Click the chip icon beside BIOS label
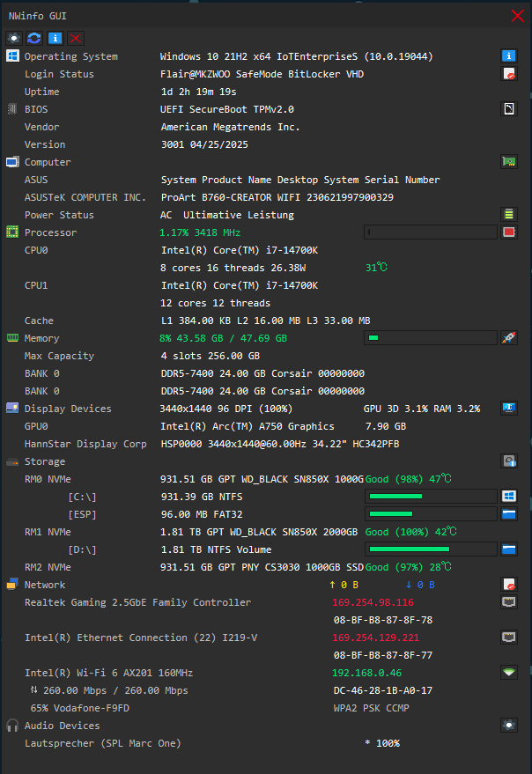The width and height of the screenshot is (532, 774). click(12, 108)
